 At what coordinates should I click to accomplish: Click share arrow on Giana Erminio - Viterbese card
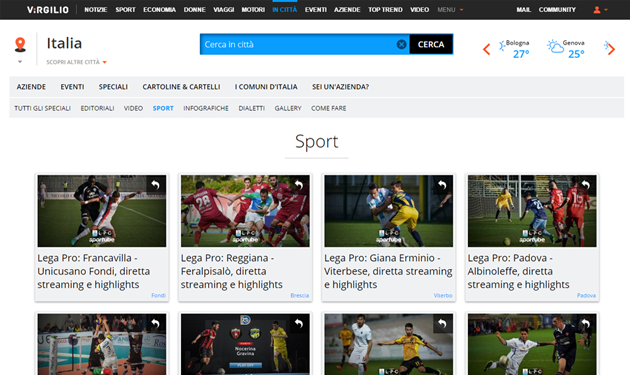(443, 185)
